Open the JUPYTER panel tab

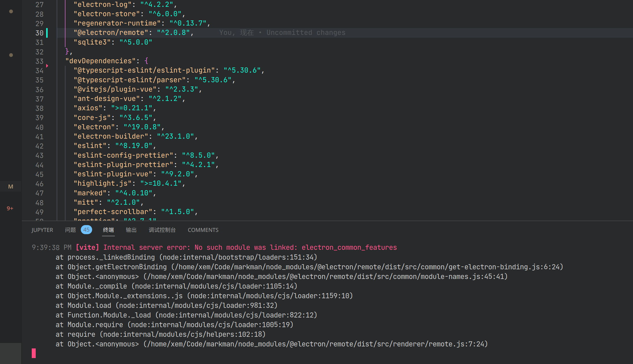coord(42,230)
